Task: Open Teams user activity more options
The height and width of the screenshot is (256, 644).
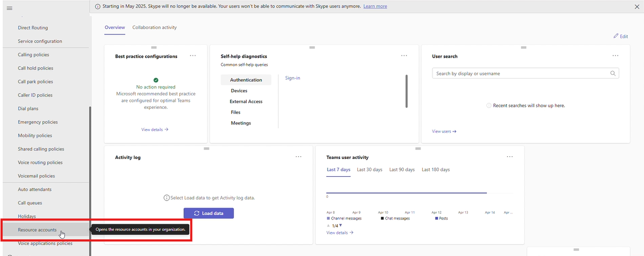Action: pyautogui.click(x=510, y=157)
